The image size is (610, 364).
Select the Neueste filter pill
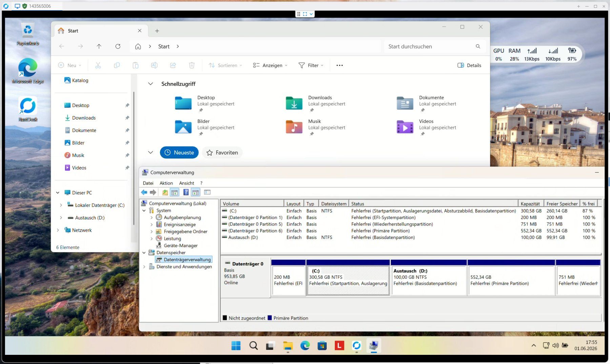click(x=179, y=153)
